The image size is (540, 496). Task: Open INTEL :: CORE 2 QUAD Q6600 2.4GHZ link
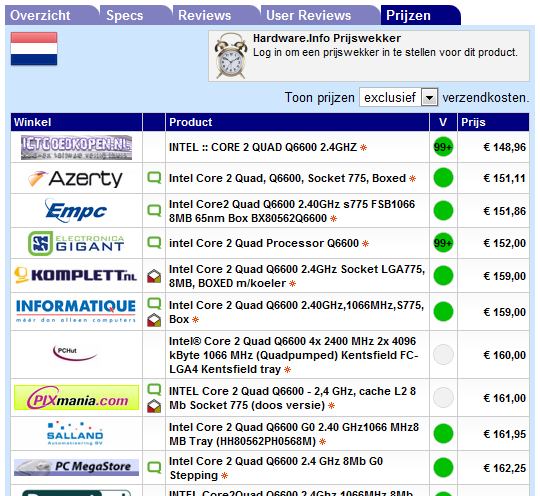263,147
